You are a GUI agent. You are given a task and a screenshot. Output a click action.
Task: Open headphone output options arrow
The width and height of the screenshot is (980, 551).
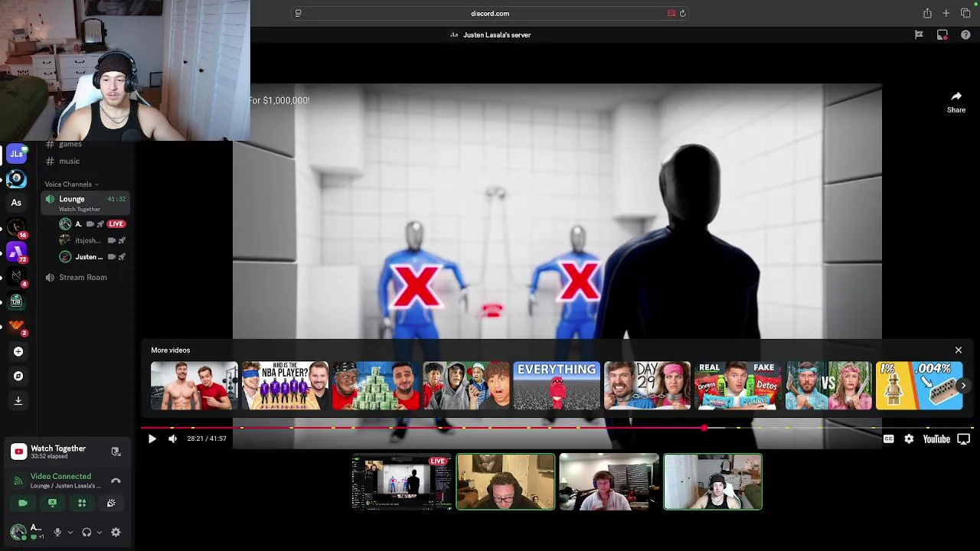[x=99, y=532]
